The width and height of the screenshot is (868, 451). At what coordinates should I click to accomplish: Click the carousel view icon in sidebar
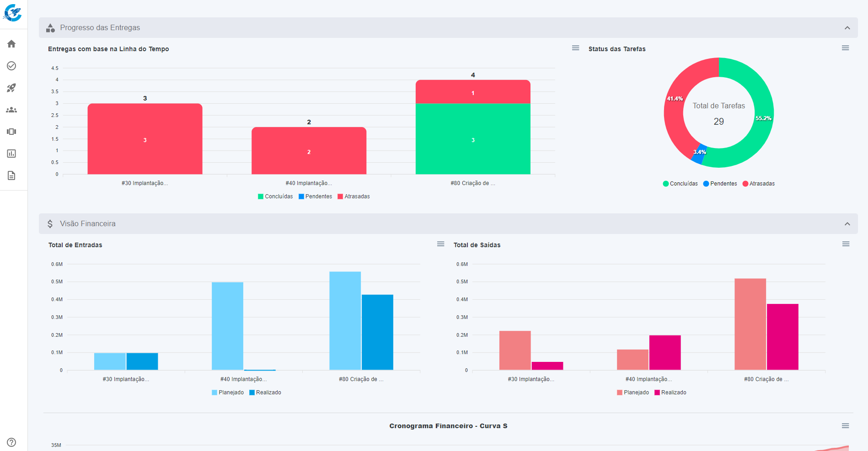(11, 132)
